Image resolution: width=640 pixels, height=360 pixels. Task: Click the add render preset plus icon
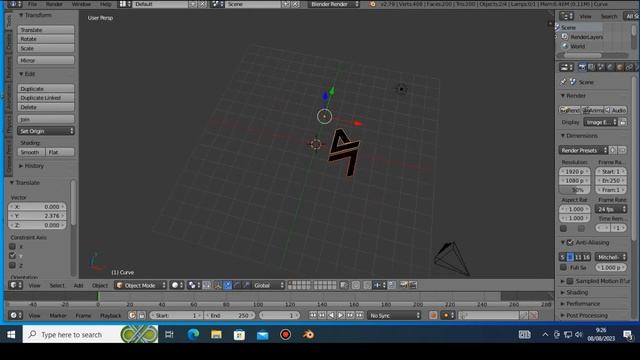pyautogui.click(x=613, y=150)
